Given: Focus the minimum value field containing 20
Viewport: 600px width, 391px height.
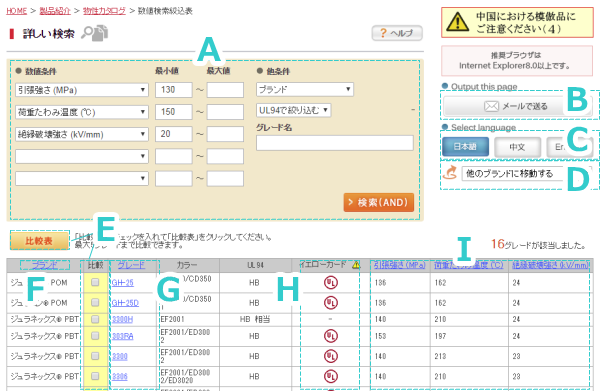Looking at the screenshot, I should tap(174, 134).
